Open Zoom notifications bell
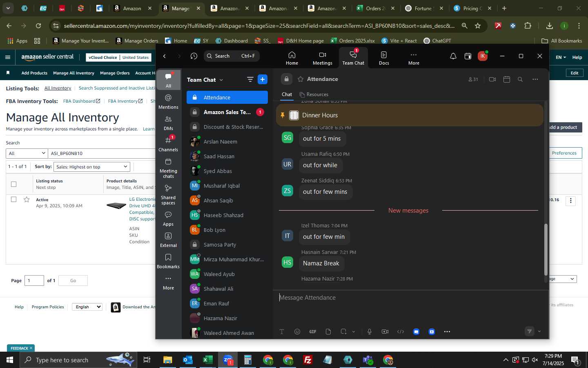Image resolution: width=588 pixels, height=368 pixels. coord(453,56)
